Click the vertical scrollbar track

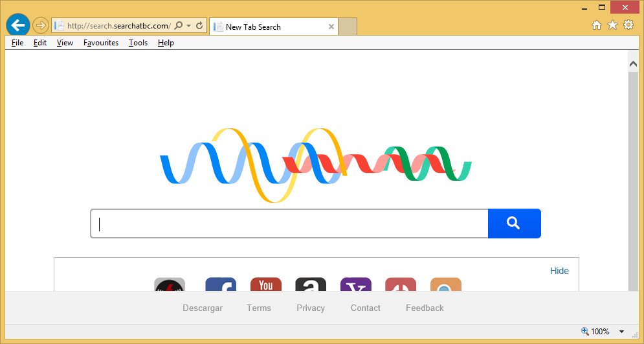(633, 181)
